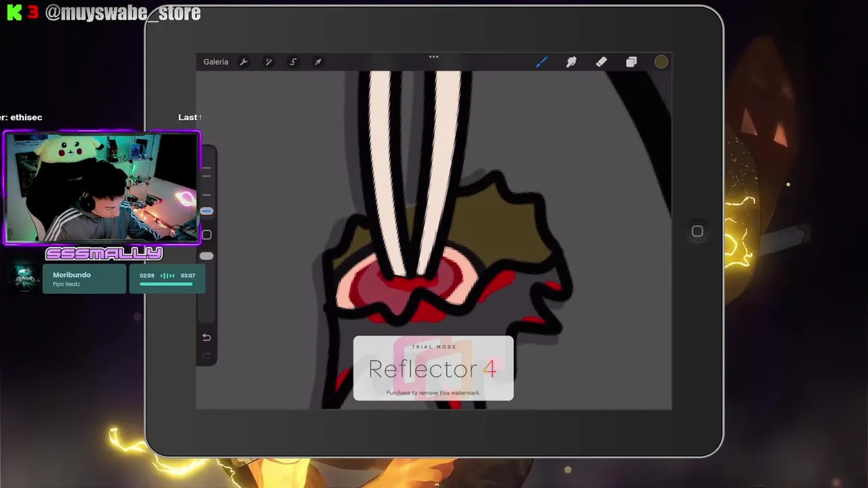This screenshot has width=868, height=488.
Task: Open the active color picker circle
Action: (661, 62)
